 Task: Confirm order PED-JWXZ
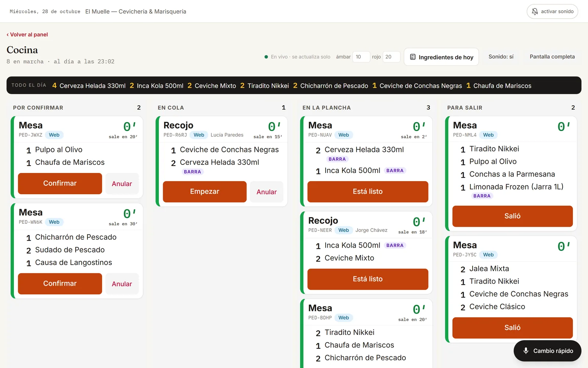tap(60, 183)
